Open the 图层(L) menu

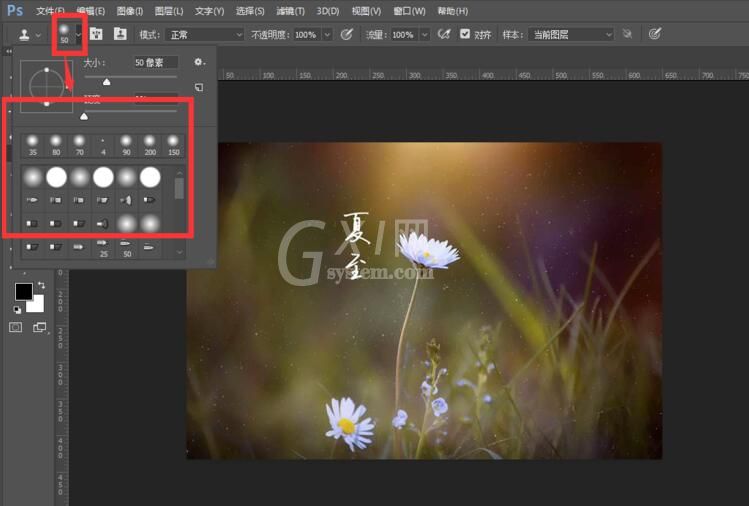(x=169, y=11)
